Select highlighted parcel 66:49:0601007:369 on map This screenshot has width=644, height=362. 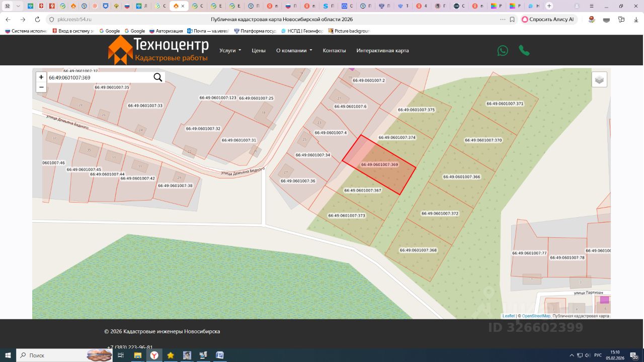click(x=379, y=165)
